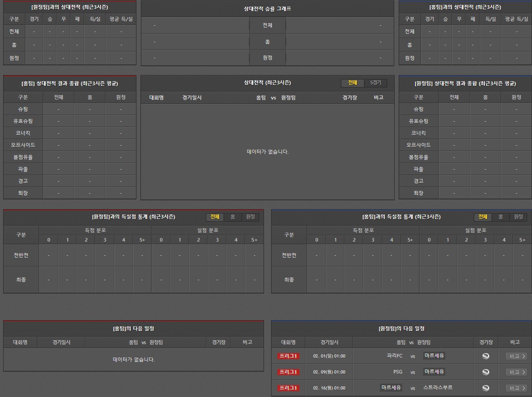Switch head-to-head list to 5경기
Image resolution: width=532 pixels, height=397 pixels.
(x=376, y=83)
